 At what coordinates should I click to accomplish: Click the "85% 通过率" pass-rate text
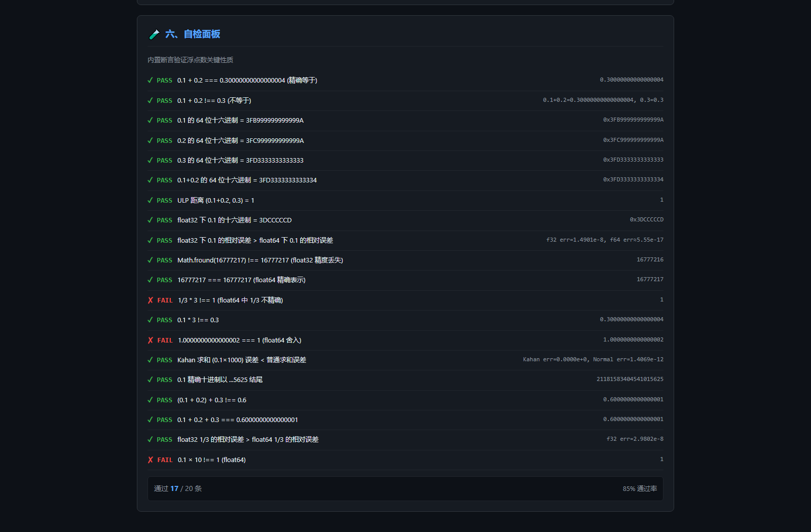point(640,488)
